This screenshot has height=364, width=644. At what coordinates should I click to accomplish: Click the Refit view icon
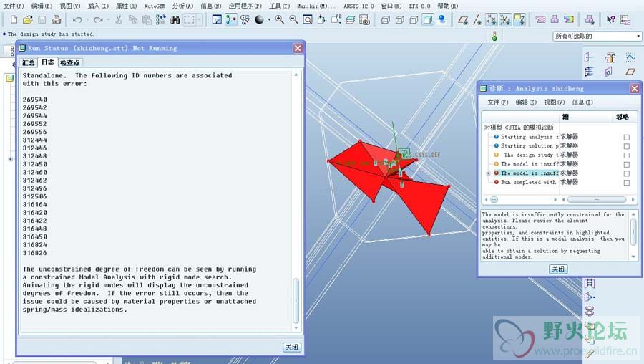tap(308, 19)
